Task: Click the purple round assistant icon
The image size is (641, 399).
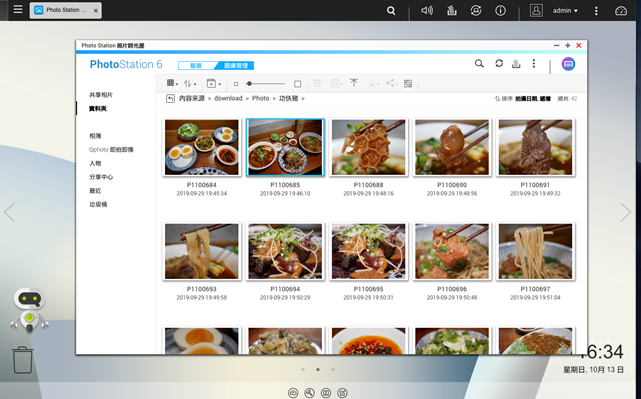Action: 568,64
